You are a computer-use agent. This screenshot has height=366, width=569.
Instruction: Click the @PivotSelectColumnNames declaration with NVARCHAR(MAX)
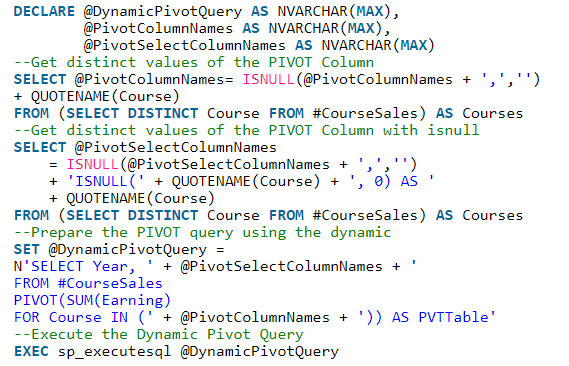tap(259, 45)
